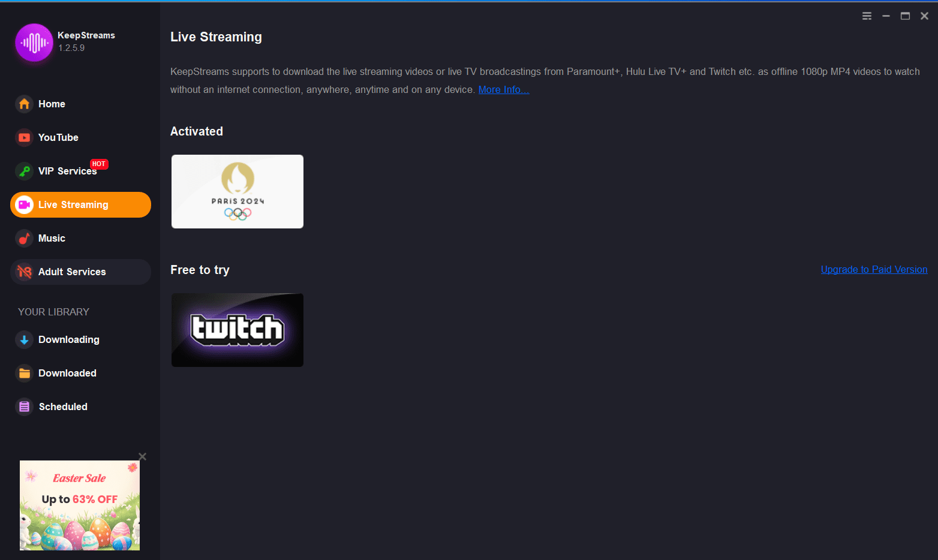The image size is (938, 560).
Task: Click the red HOT badge
Action: [99, 164]
